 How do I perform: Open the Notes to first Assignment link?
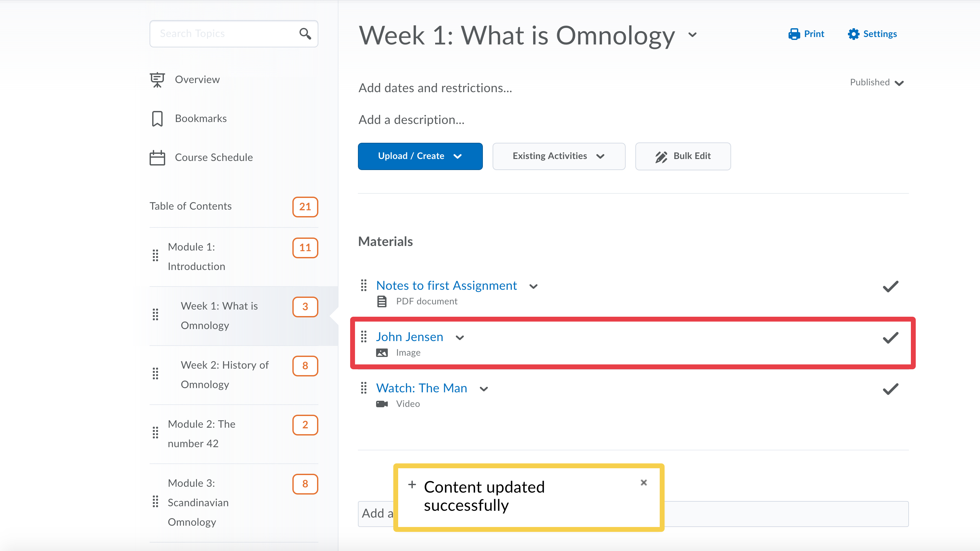(x=446, y=285)
